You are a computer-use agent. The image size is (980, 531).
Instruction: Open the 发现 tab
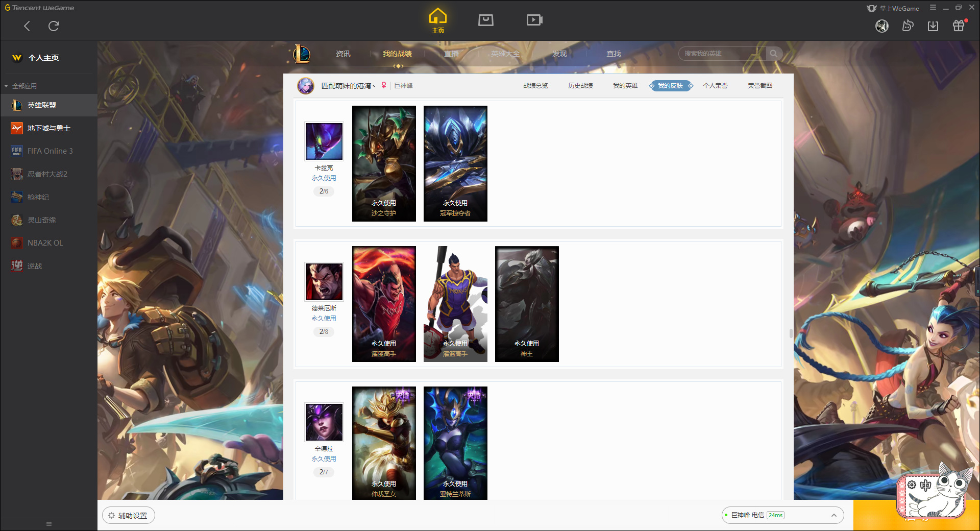point(559,54)
